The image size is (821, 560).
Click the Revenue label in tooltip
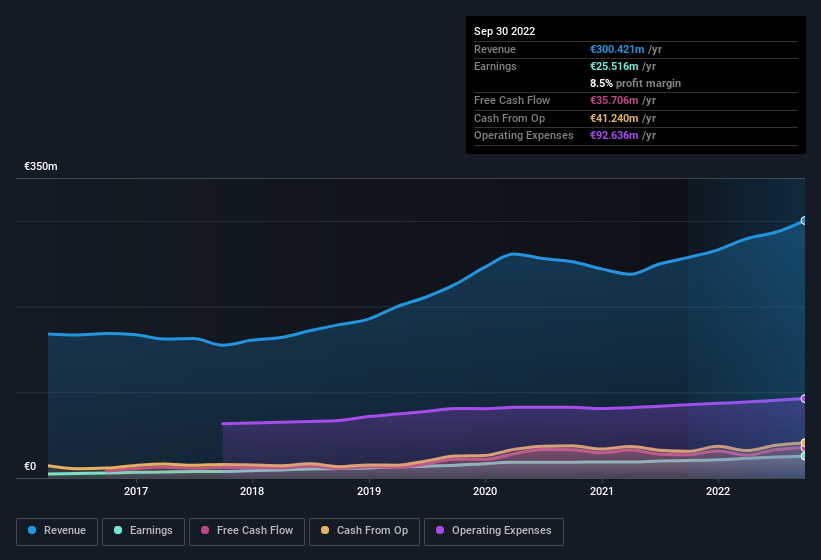(x=495, y=49)
